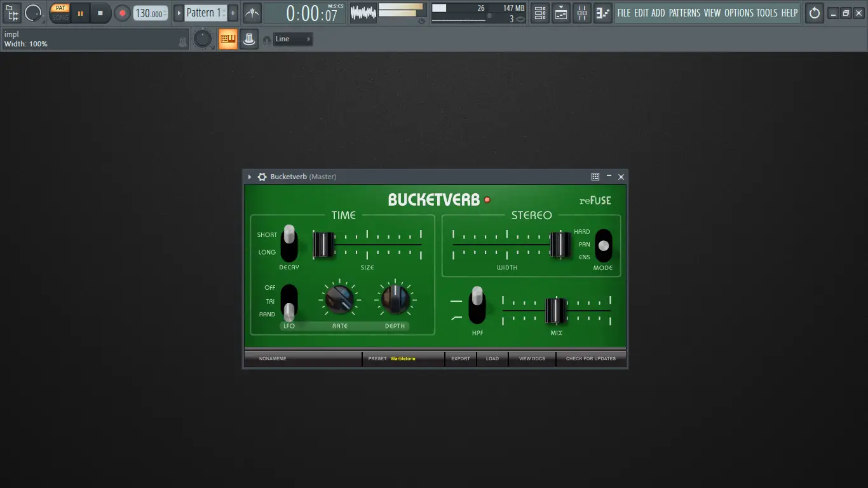The height and width of the screenshot is (488, 868).
Task: Open the HELP menu
Action: click(789, 13)
